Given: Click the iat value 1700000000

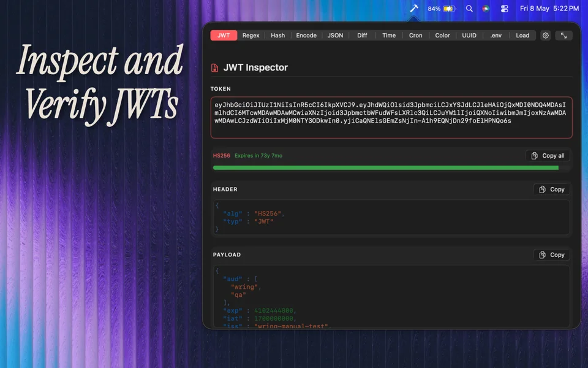Looking at the screenshot, I should pos(274,318).
